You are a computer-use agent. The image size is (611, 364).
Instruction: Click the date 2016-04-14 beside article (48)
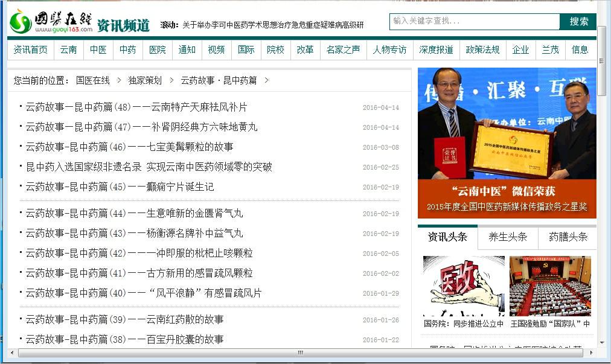coord(381,107)
